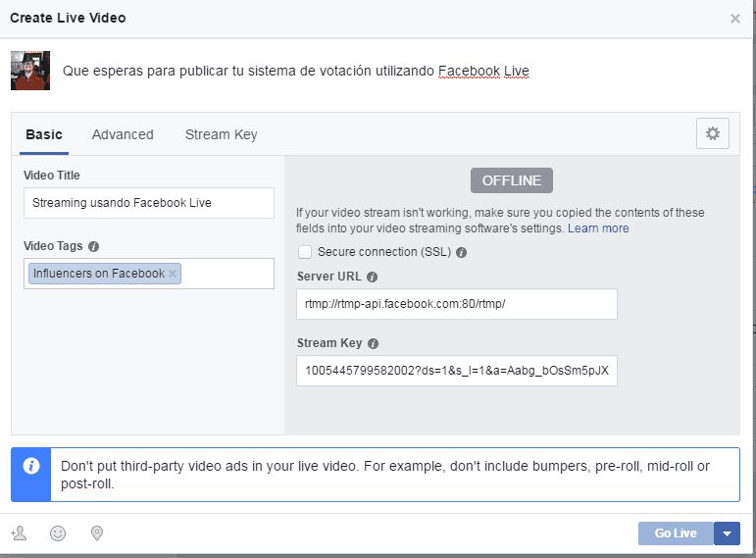Click the Stream Key help icon
Image resolution: width=756 pixels, height=558 pixels.
[x=374, y=344]
